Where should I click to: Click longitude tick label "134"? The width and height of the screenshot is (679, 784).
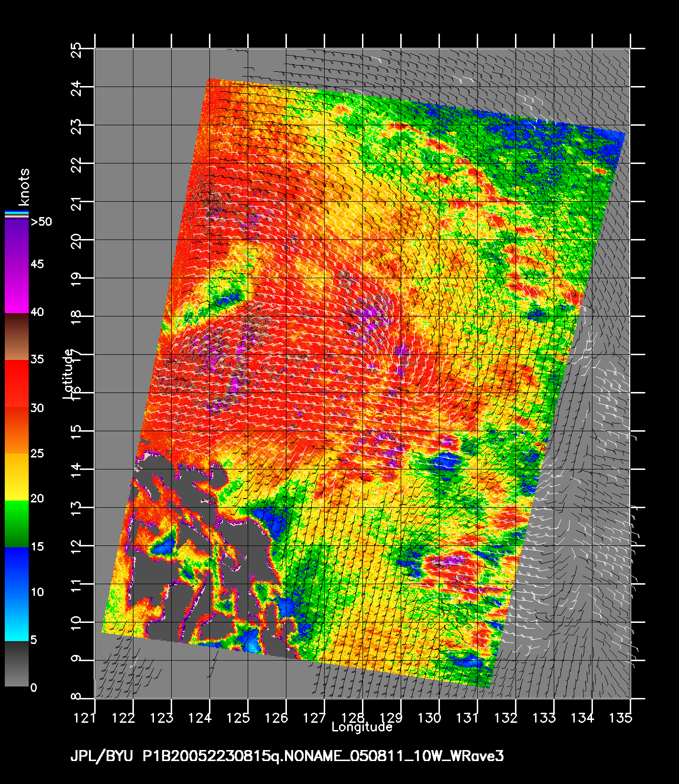[582, 718]
